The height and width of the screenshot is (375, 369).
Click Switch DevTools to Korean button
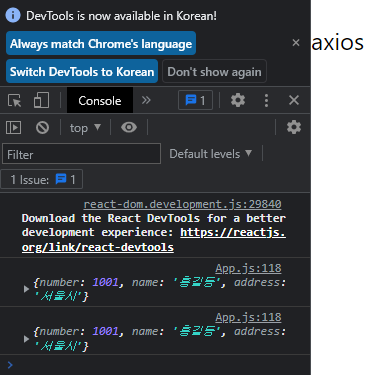coord(82,71)
